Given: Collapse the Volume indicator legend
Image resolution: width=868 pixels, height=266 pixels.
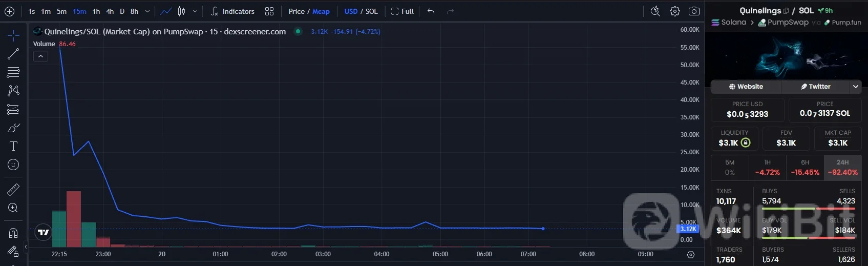Looking at the screenshot, I should click(x=40, y=56).
